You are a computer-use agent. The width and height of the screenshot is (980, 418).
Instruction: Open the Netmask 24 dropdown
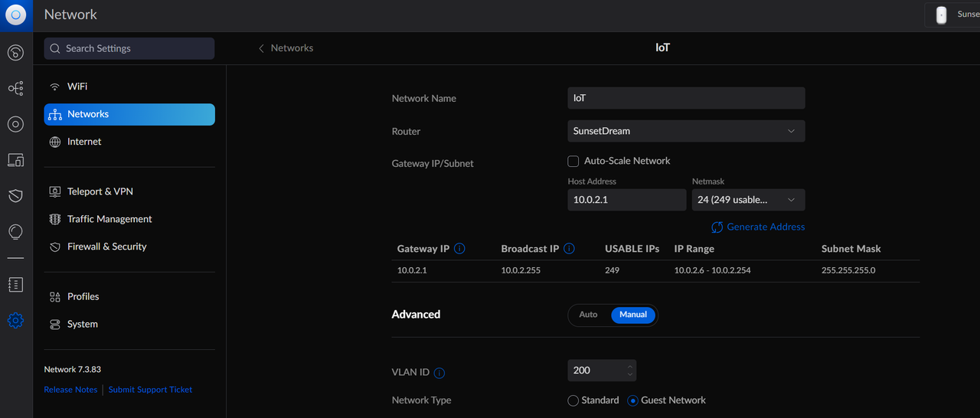coord(748,200)
